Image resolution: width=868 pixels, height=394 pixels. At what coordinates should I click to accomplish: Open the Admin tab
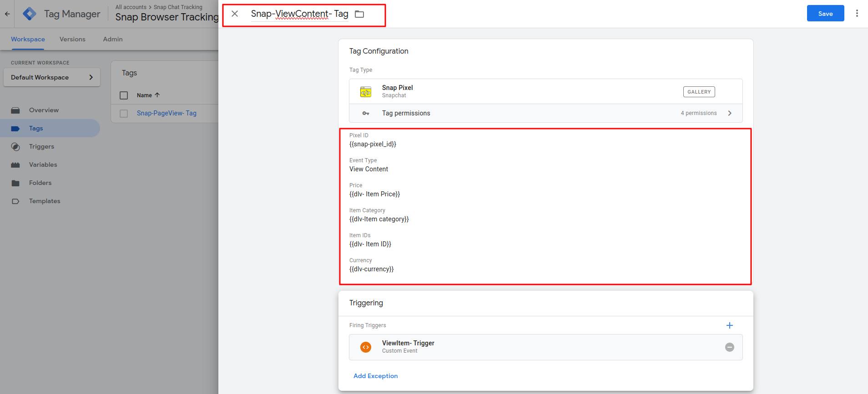[x=112, y=39]
